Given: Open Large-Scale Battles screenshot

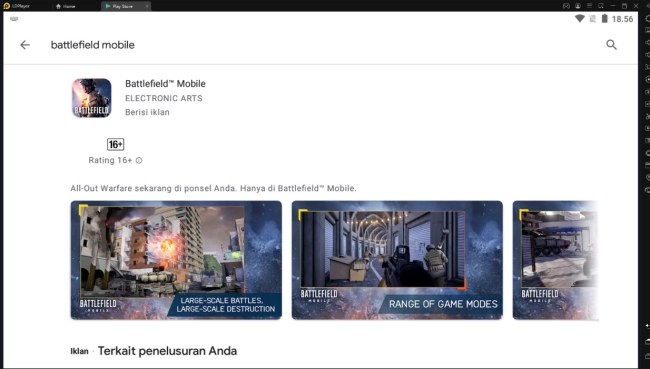Looking at the screenshot, I should 176,260.
